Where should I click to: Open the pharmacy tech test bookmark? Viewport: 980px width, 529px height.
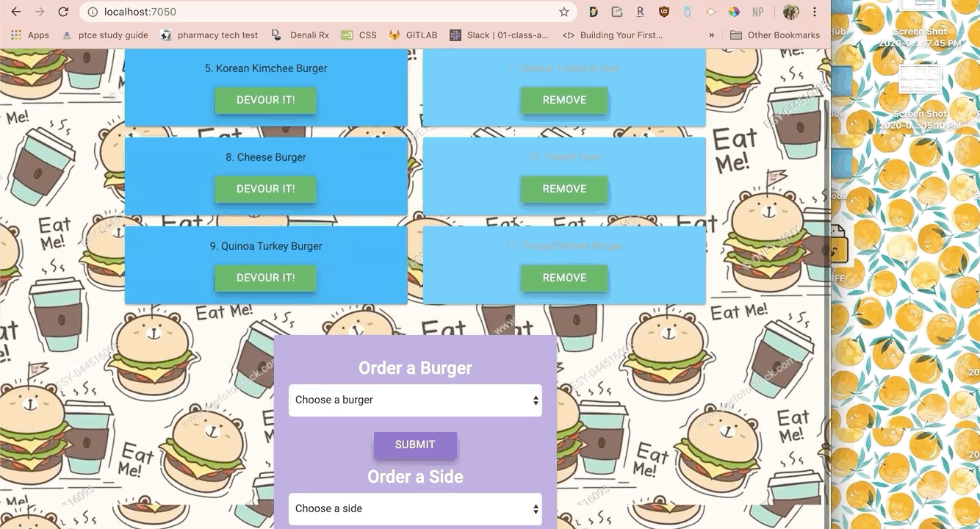[209, 35]
